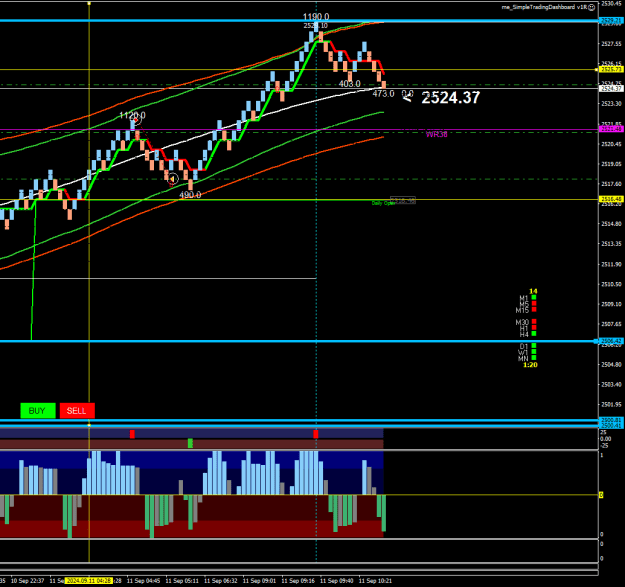625x587 pixels.
Task: Click the W1 timeframe green indicator square
Action: click(534, 351)
